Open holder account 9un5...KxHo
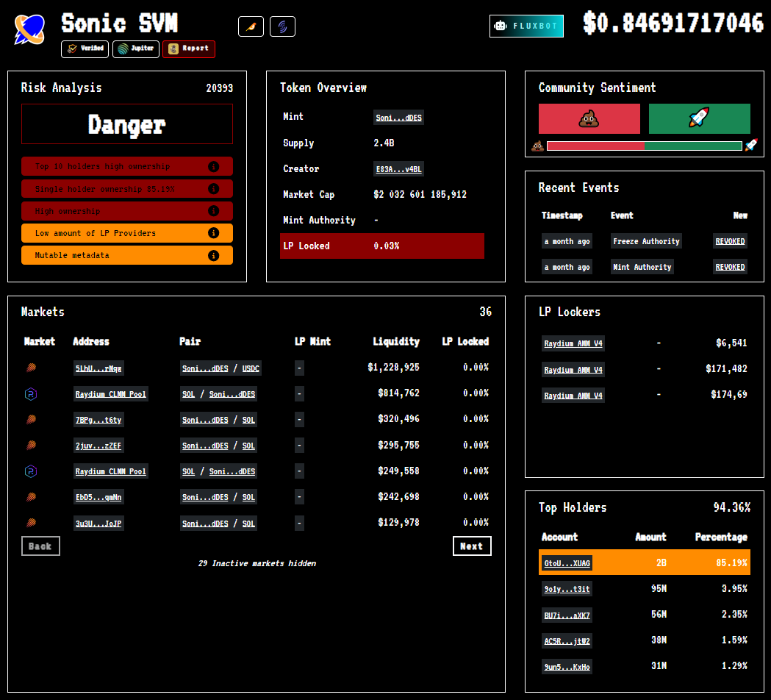The height and width of the screenshot is (700, 771). click(567, 667)
